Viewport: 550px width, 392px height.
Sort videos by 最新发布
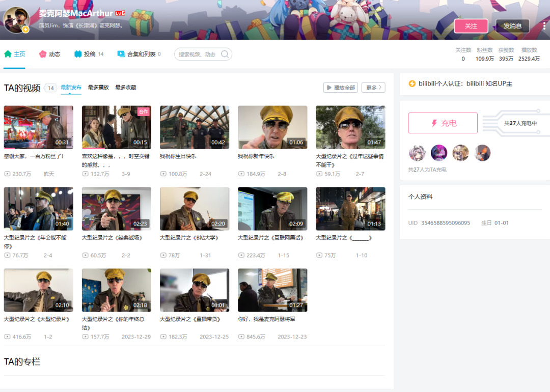pyautogui.click(x=71, y=88)
